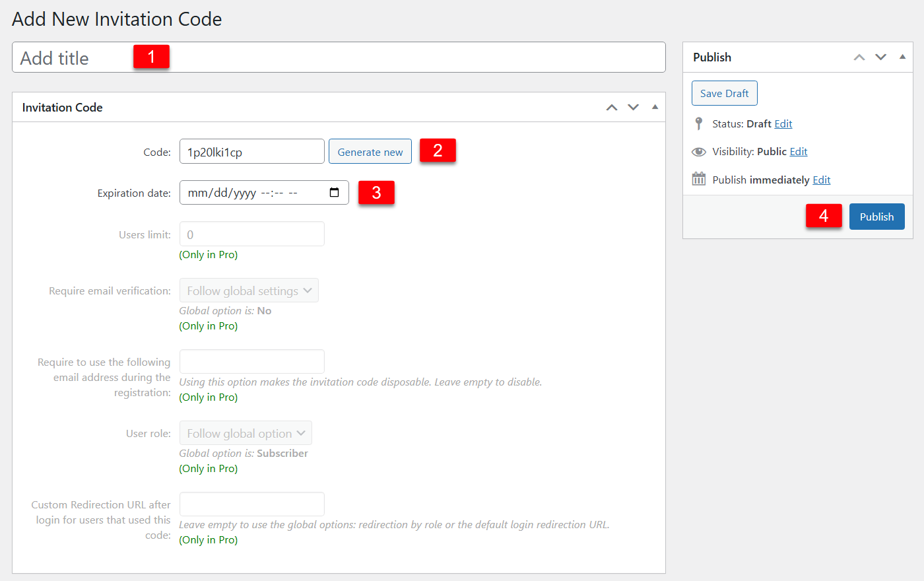Click the 'Publish' panel title
Viewport: 924px width, 581px height.
[x=712, y=57]
